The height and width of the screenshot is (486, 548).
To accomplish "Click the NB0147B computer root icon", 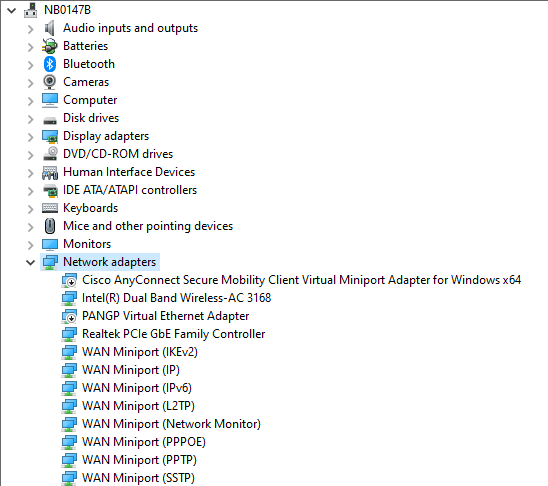I will [31, 10].
